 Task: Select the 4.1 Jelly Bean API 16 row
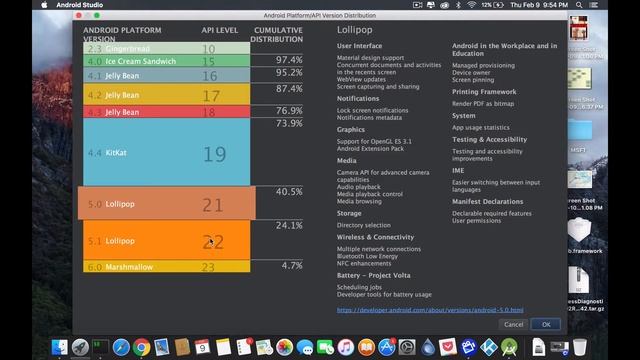(167, 76)
